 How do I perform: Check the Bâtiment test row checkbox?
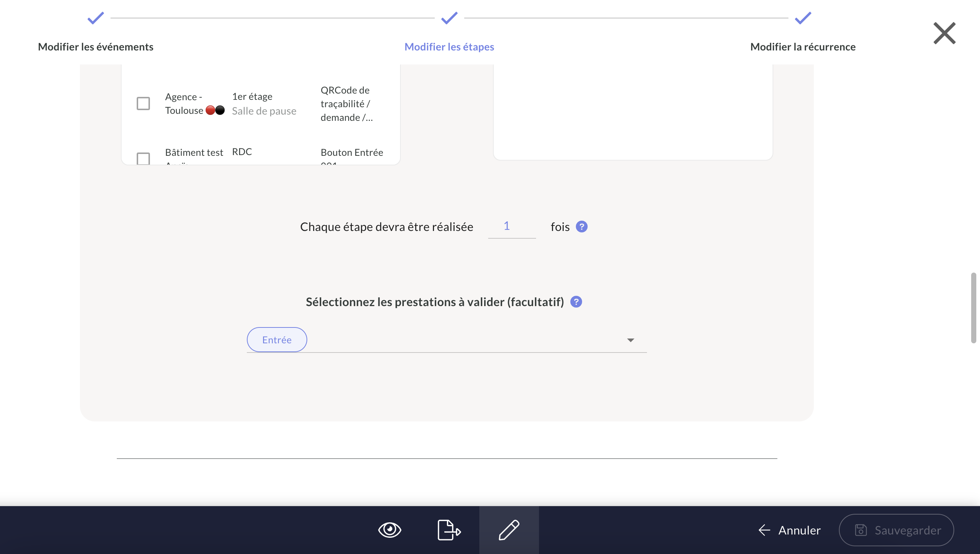143,158
